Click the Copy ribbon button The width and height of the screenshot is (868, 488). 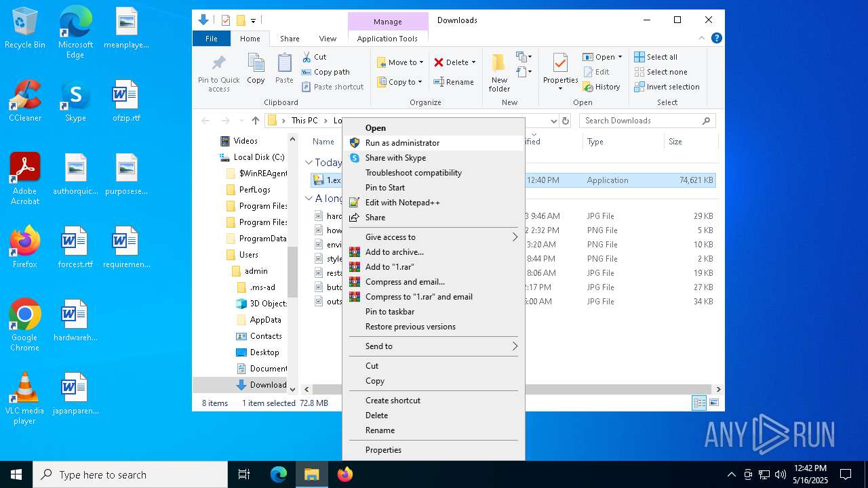click(x=256, y=69)
